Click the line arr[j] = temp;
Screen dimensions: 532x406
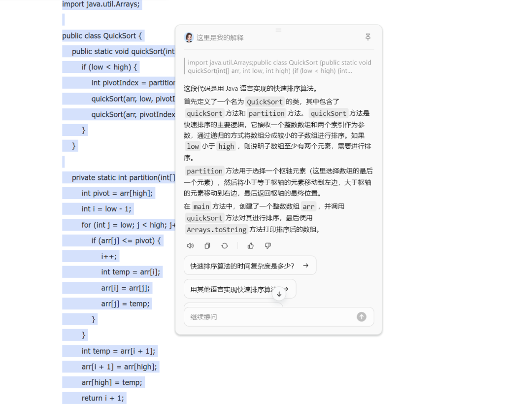click(x=125, y=304)
